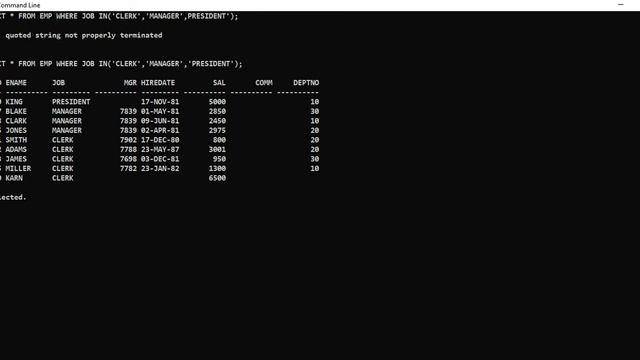Click the SAL column header

click(x=219, y=83)
